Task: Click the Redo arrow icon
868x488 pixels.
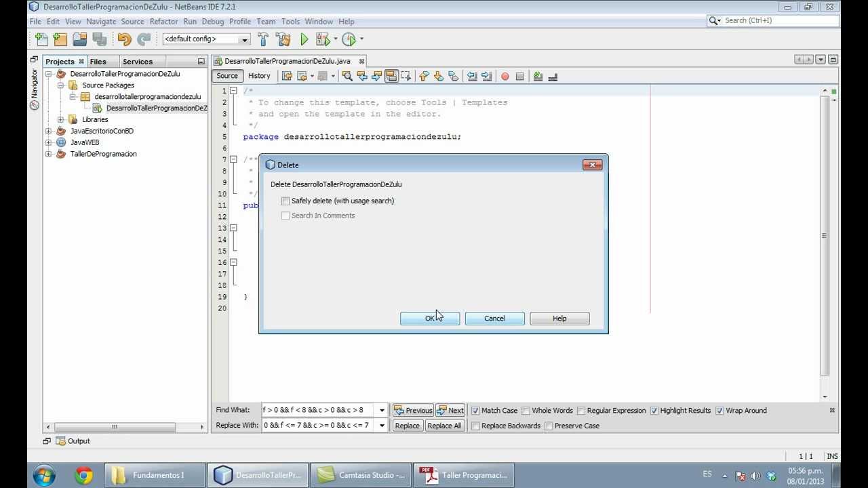Action: tap(144, 39)
